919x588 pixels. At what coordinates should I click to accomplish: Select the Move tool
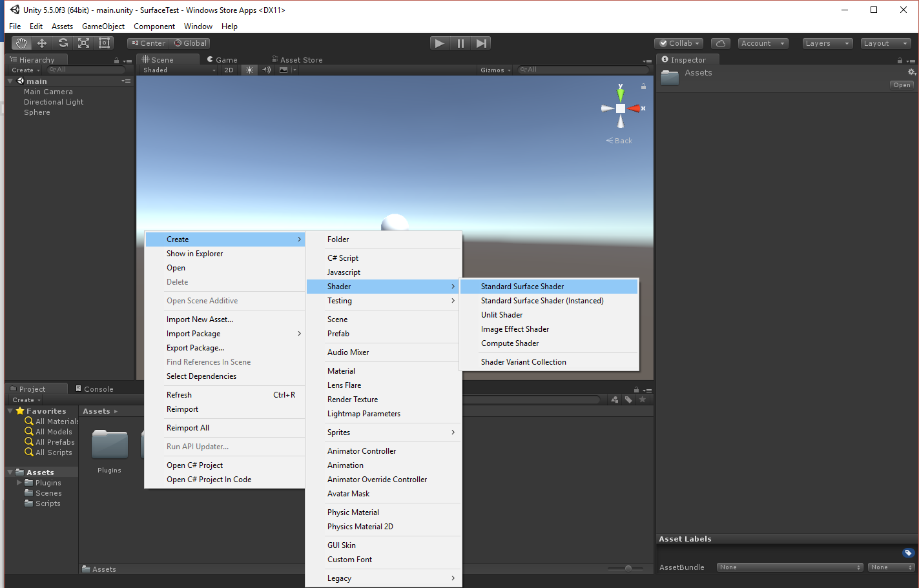click(42, 43)
